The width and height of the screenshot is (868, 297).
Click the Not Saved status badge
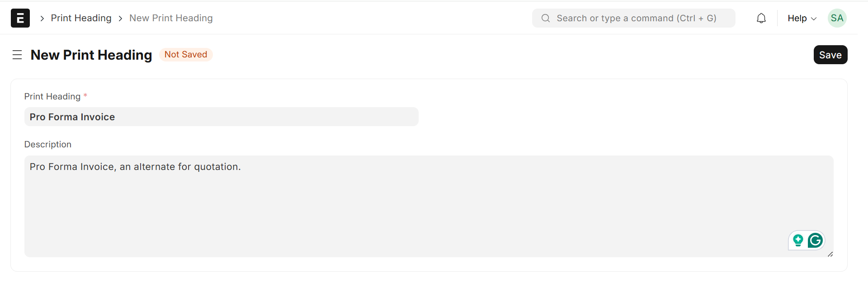coord(186,54)
